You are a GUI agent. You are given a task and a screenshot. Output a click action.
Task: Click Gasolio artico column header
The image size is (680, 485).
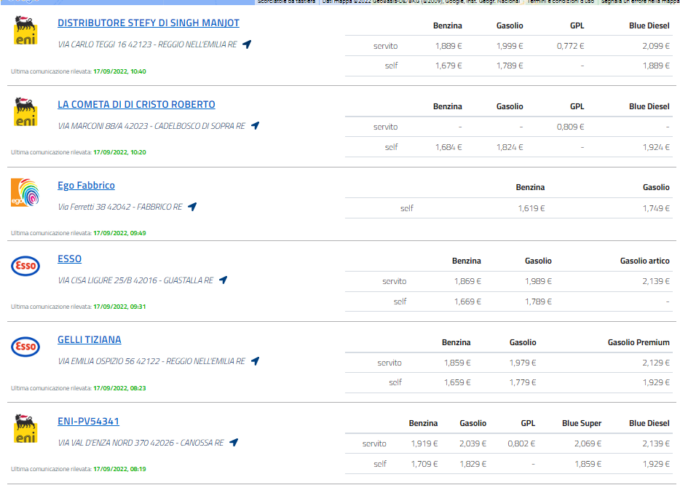coord(644,261)
